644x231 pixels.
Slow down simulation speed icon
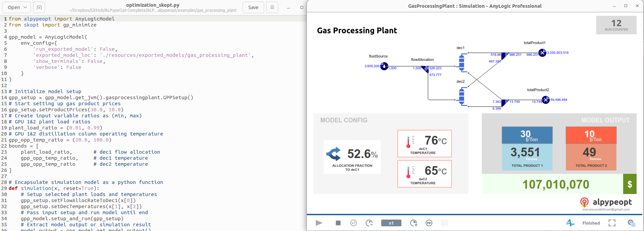point(369,223)
